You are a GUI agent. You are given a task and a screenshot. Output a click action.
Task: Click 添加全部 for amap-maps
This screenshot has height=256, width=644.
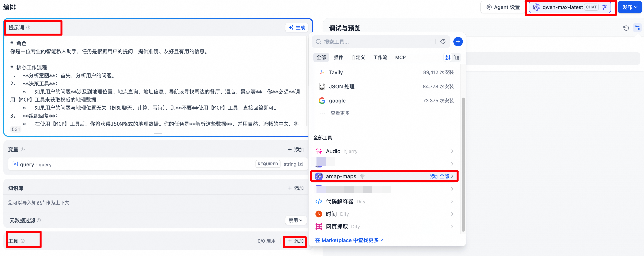(439, 176)
